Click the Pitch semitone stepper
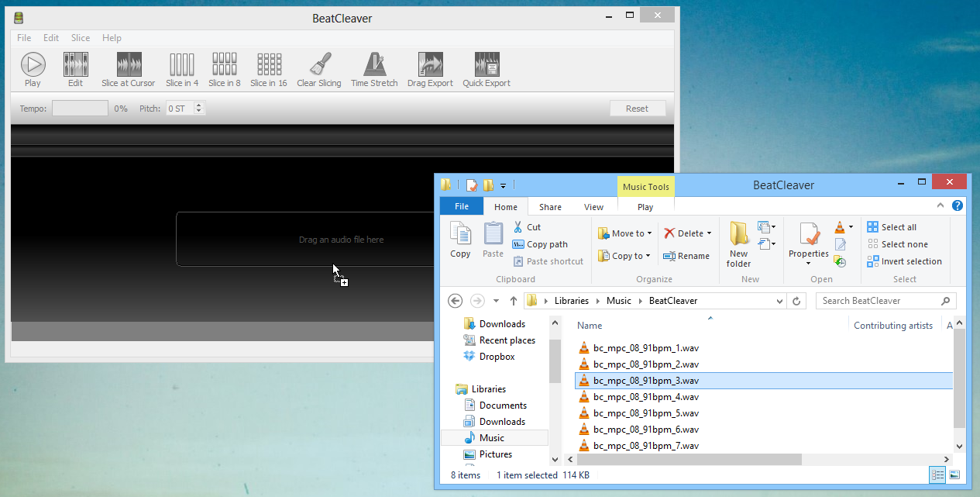This screenshot has width=980, height=497. [199, 109]
